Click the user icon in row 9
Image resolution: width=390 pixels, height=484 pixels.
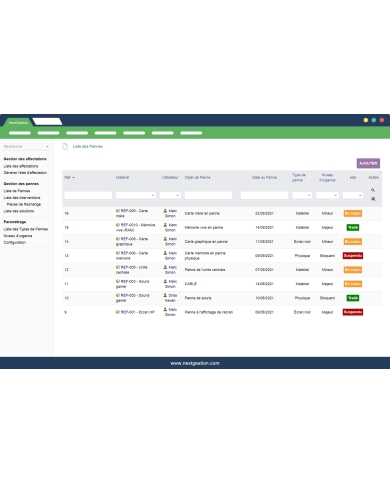[x=165, y=310]
